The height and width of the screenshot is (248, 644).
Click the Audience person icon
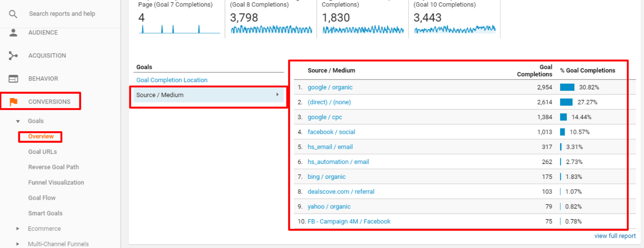click(13, 32)
